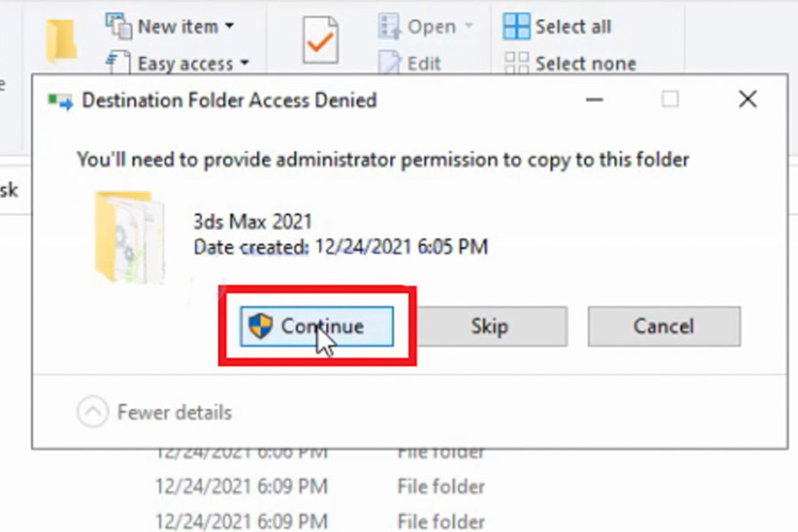Click the Properties checkmark icon

(320, 40)
